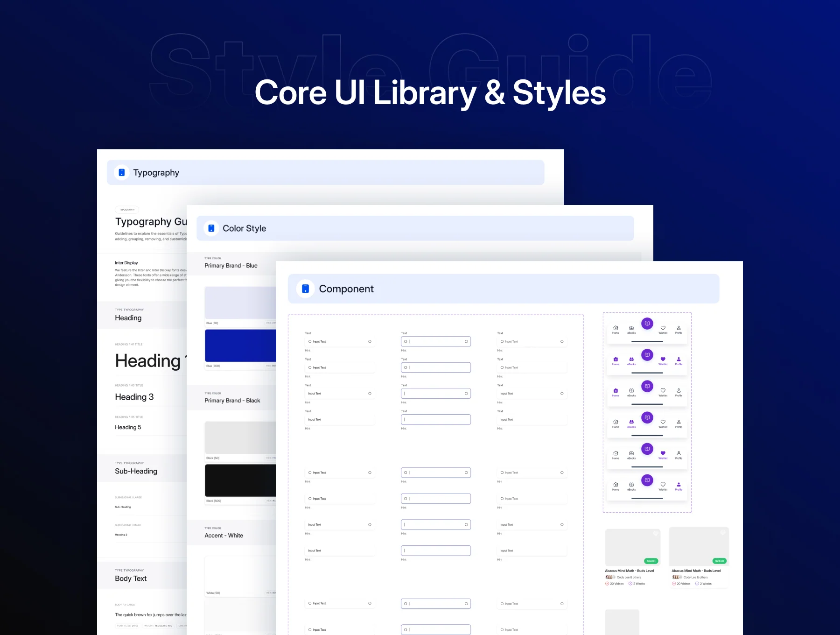
Task: Select the Black [500] dark swatch
Action: [240, 480]
